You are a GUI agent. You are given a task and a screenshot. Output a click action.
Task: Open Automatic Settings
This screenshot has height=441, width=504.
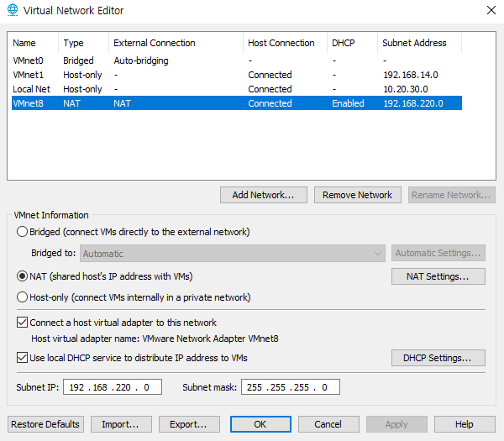438,253
